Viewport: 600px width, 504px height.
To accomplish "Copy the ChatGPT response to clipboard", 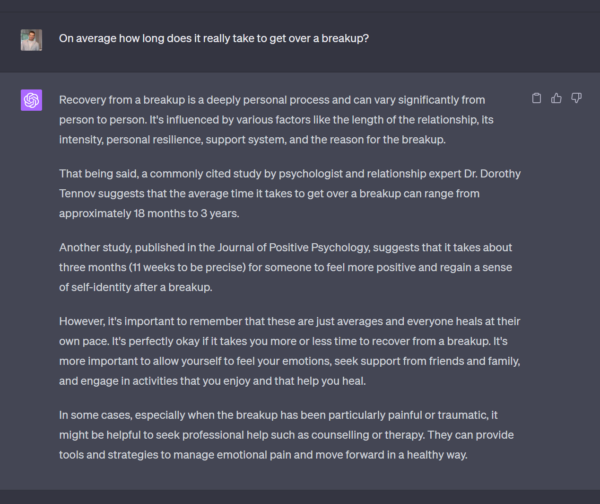I will 537,98.
